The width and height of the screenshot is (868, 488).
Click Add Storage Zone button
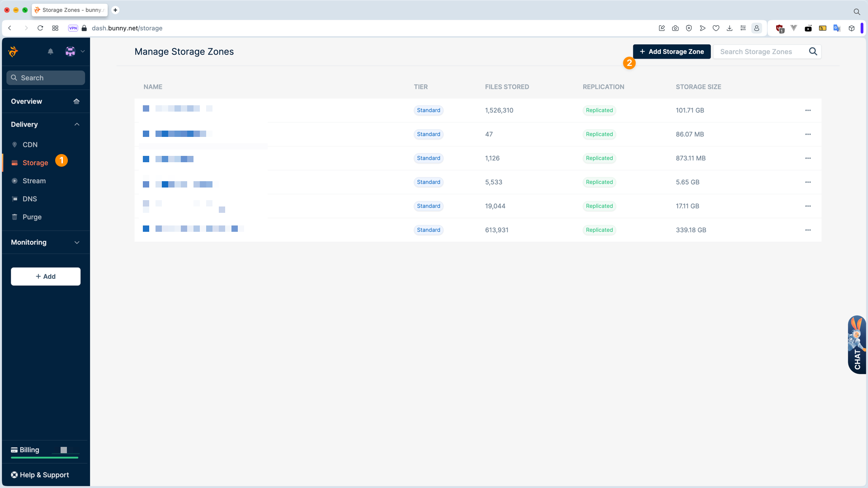pyautogui.click(x=671, y=52)
